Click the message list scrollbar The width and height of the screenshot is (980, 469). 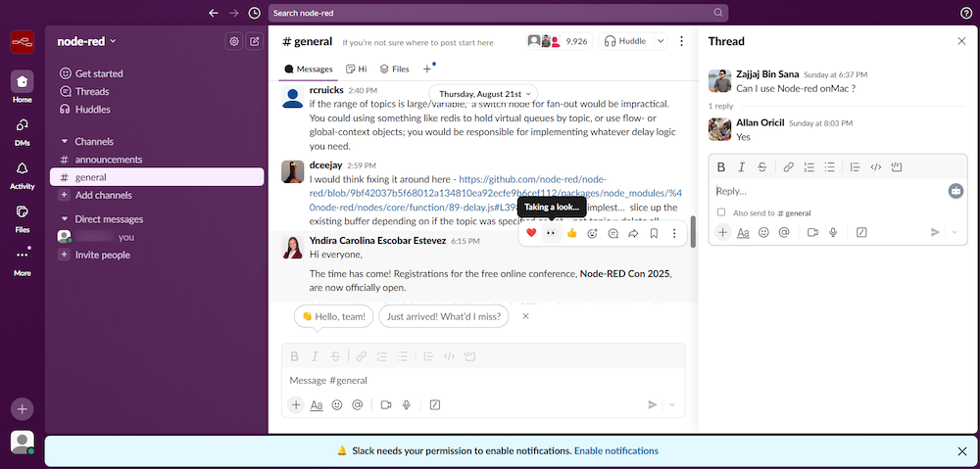click(693, 232)
